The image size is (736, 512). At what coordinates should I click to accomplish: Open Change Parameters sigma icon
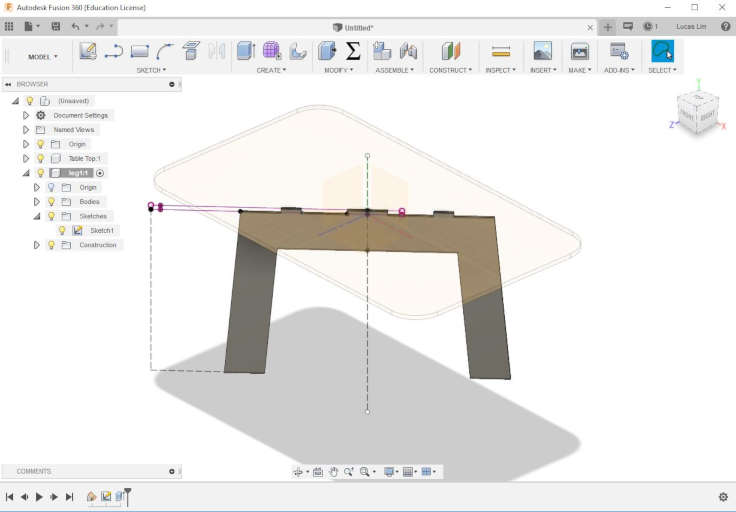click(353, 51)
